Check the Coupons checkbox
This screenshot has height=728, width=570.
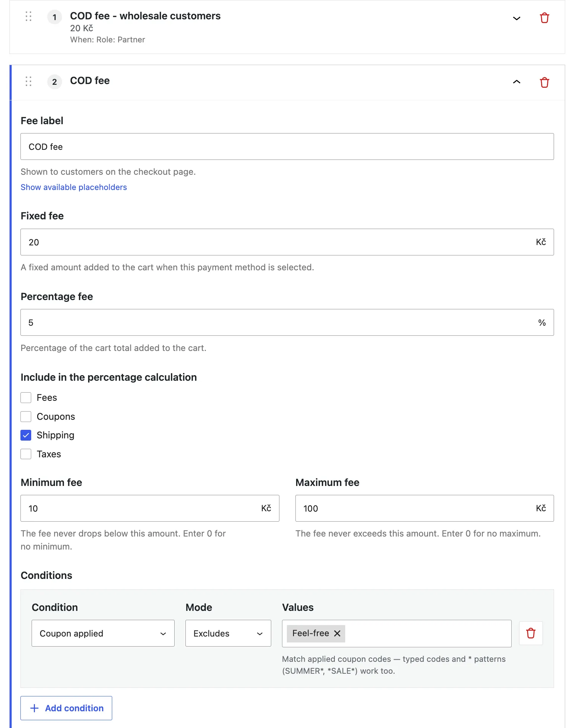point(26,416)
